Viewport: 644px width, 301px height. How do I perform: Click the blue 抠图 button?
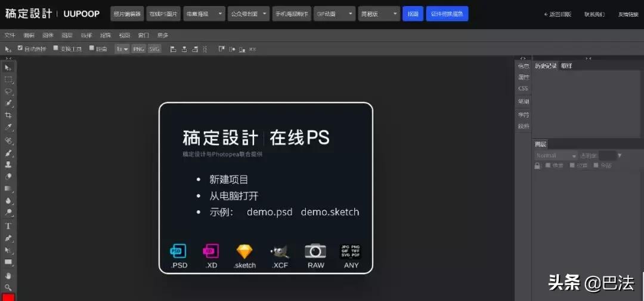tap(413, 14)
